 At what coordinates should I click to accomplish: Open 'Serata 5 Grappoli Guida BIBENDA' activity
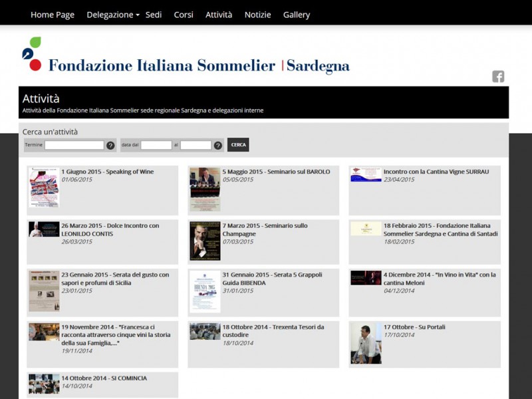pyautogui.click(x=272, y=279)
